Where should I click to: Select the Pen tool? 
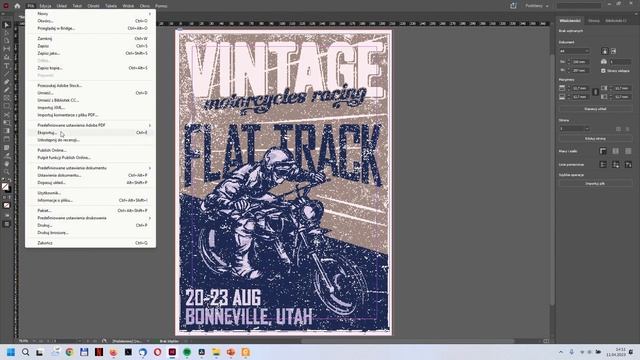6,82
